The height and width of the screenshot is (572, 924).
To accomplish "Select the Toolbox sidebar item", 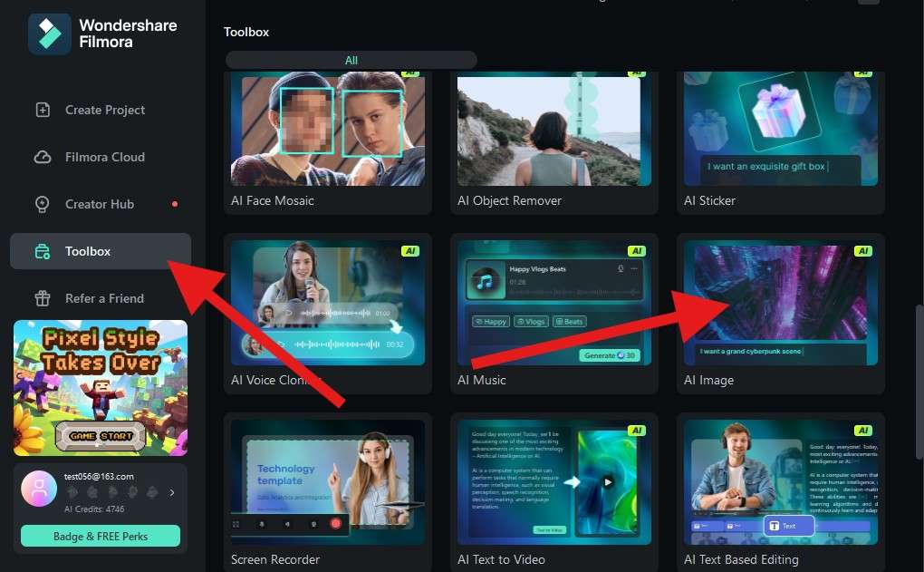I will tap(101, 251).
